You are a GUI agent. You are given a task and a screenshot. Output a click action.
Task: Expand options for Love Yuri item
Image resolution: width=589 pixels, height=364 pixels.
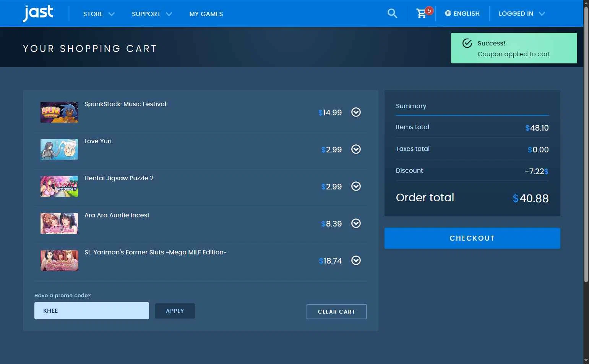tap(356, 149)
